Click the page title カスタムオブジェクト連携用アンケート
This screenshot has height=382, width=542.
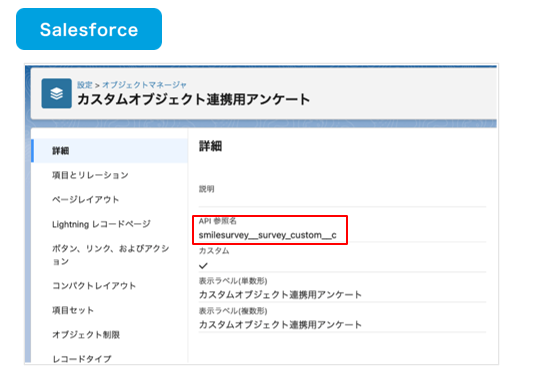pos(194,99)
